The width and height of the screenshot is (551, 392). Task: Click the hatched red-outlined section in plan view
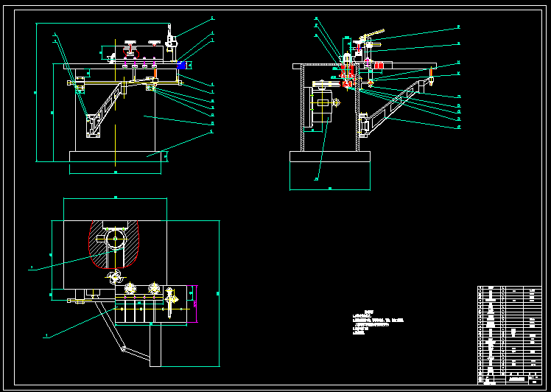coord(113,245)
